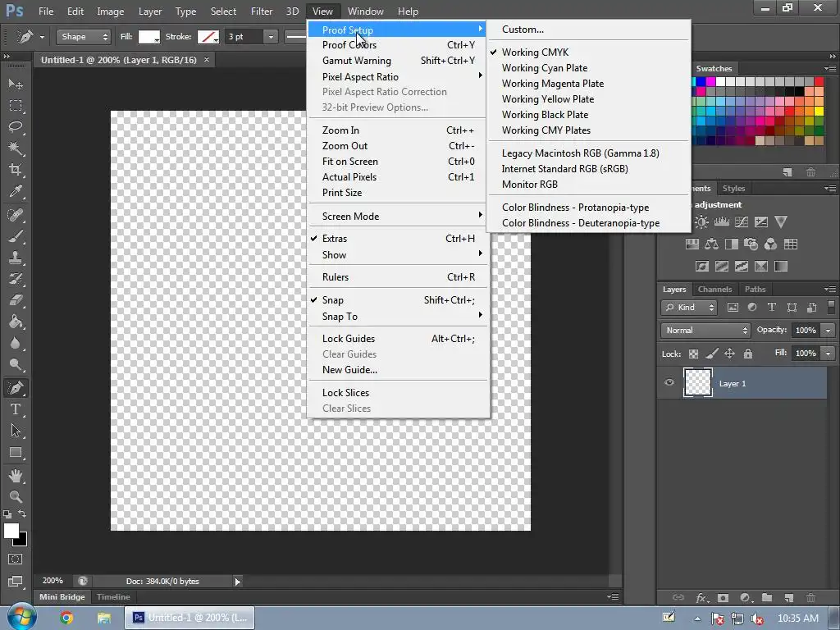This screenshot has height=630, width=840.
Task: Click the Levels adjustment icon
Action: coord(722,221)
